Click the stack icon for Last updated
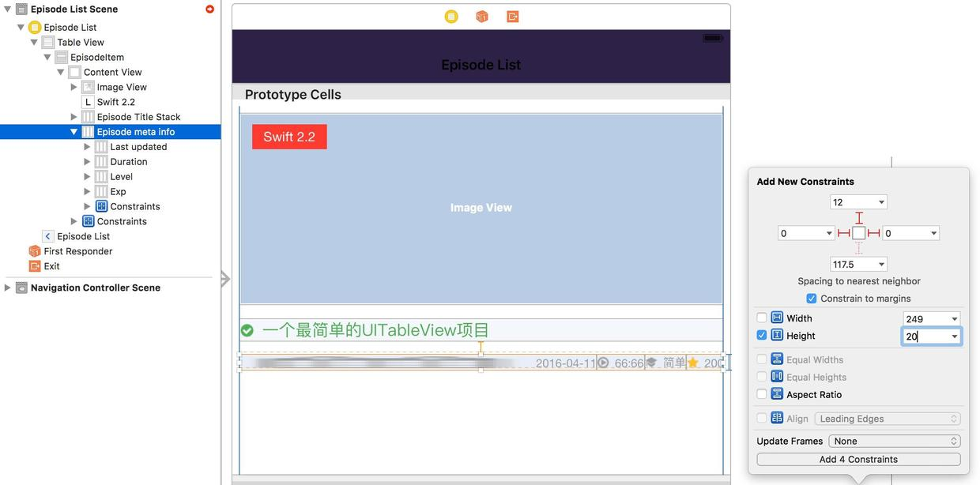This screenshot has width=980, height=485. click(x=102, y=147)
